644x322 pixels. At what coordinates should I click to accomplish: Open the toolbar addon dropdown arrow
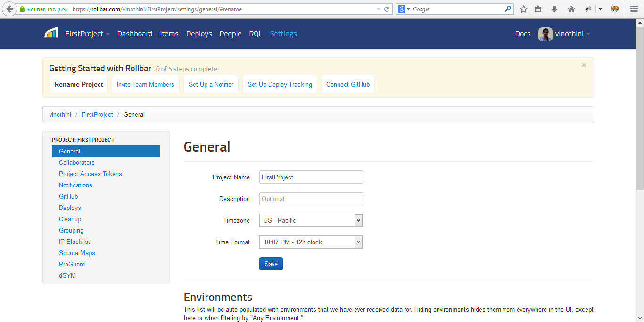[x=601, y=9]
